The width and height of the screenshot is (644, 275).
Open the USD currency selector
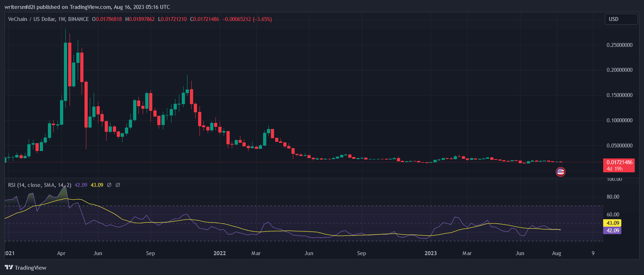pos(621,19)
